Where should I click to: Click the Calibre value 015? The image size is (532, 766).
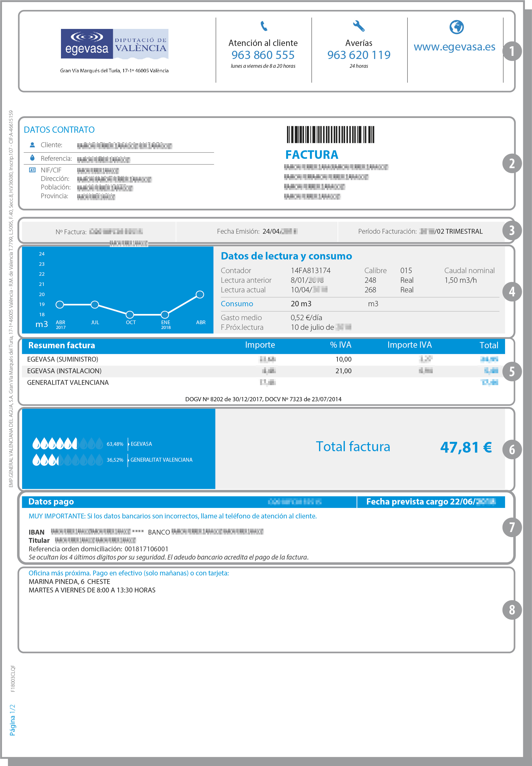click(x=406, y=270)
